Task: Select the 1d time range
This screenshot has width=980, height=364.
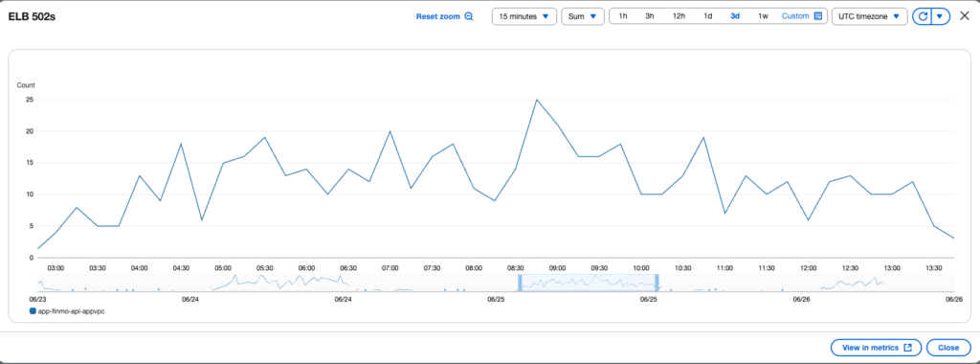Action: pos(707,16)
